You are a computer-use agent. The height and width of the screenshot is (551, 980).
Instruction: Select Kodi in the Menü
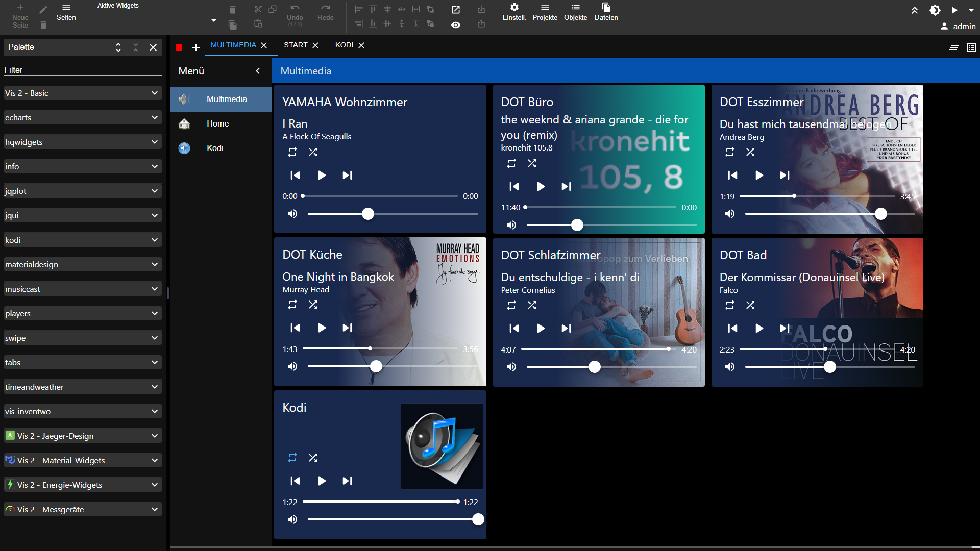click(221, 148)
